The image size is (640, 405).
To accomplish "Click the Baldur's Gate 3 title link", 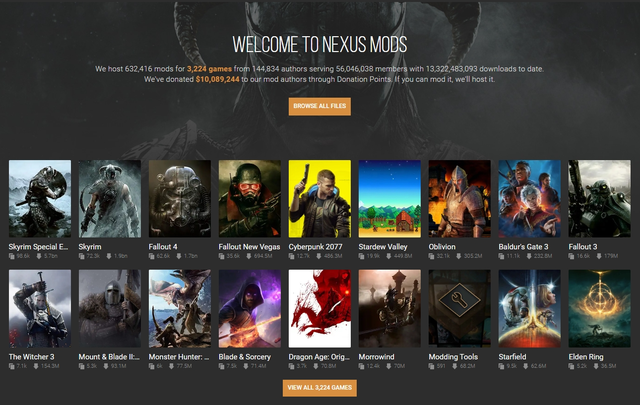I will coord(523,247).
